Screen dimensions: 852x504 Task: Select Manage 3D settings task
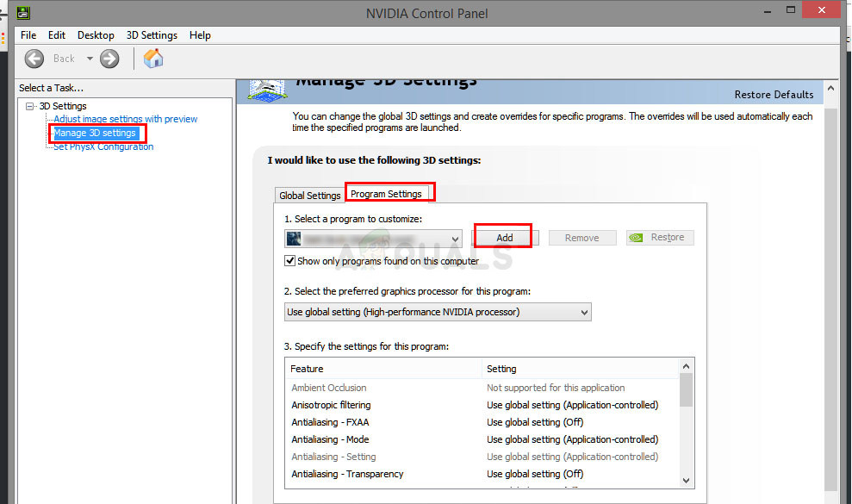click(x=95, y=134)
